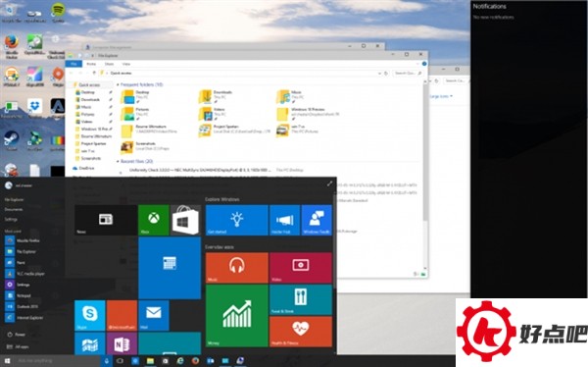Open the Spotify desktop shortcut
Screen dimensions: 588x367
[x=58, y=13]
